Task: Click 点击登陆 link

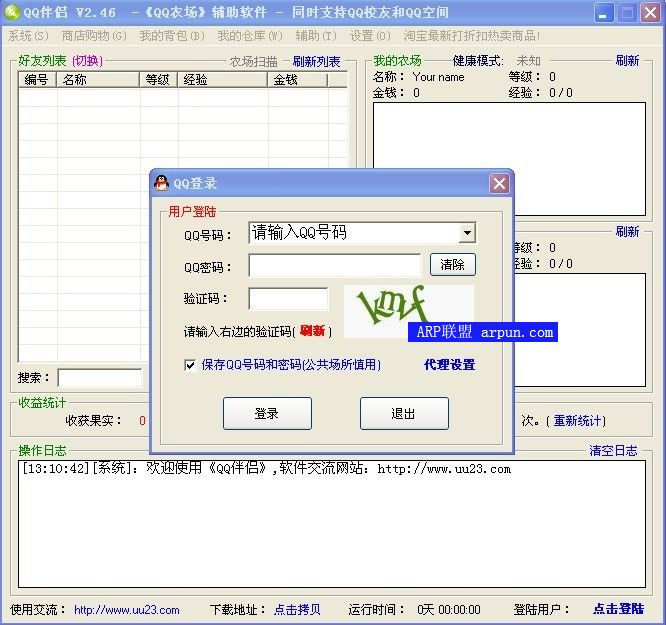Action: (x=618, y=609)
